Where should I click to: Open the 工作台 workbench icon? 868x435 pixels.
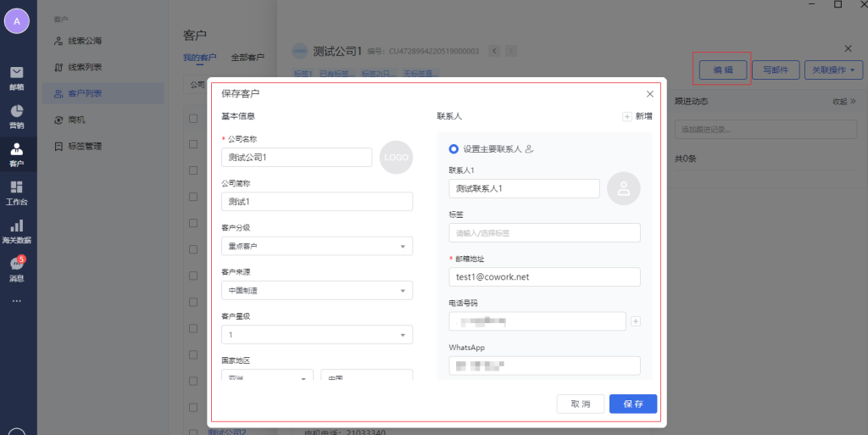click(x=17, y=192)
